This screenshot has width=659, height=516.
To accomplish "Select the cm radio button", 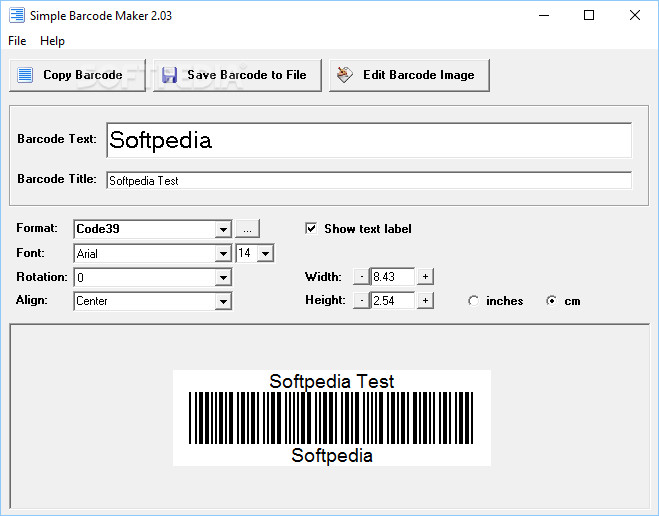I will pyautogui.click(x=551, y=301).
